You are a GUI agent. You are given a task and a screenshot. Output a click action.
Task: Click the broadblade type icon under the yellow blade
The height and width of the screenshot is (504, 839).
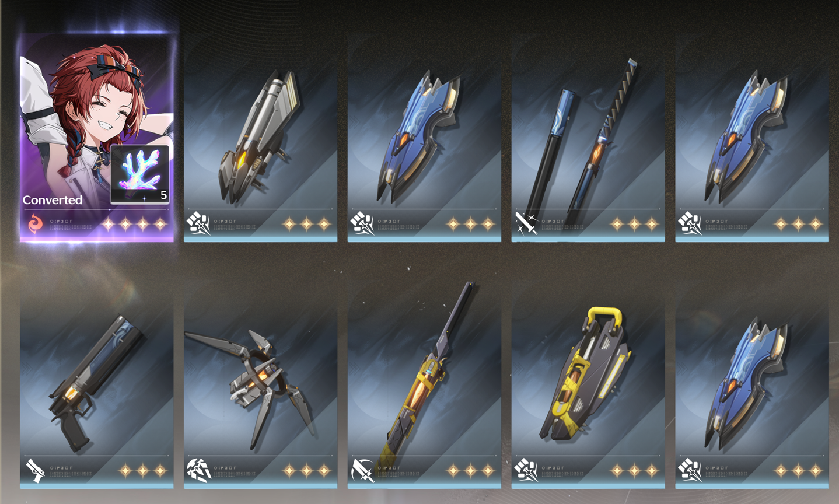coord(362,470)
